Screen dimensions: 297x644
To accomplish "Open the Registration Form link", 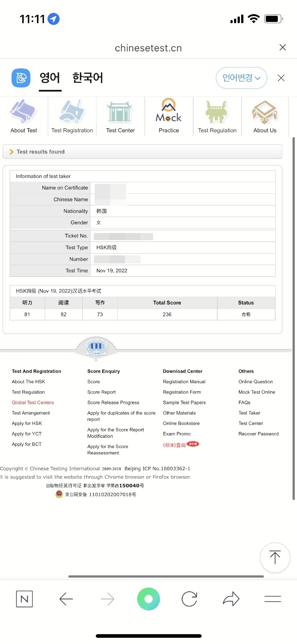I will point(182,392).
